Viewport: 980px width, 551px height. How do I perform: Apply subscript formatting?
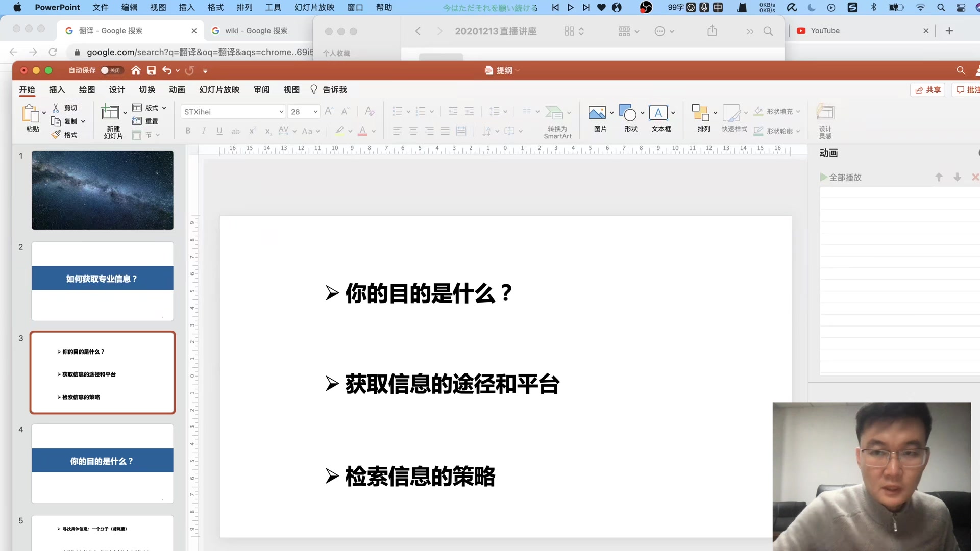coord(267,131)
